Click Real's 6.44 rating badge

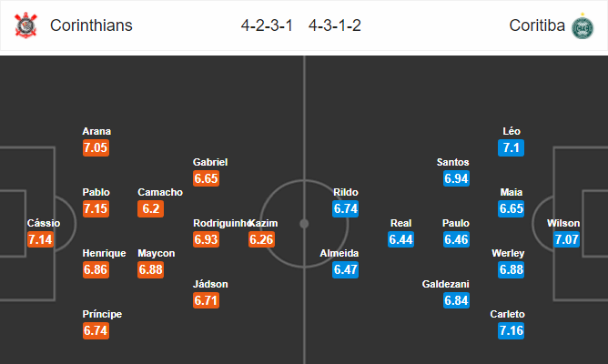pos(401,239)
